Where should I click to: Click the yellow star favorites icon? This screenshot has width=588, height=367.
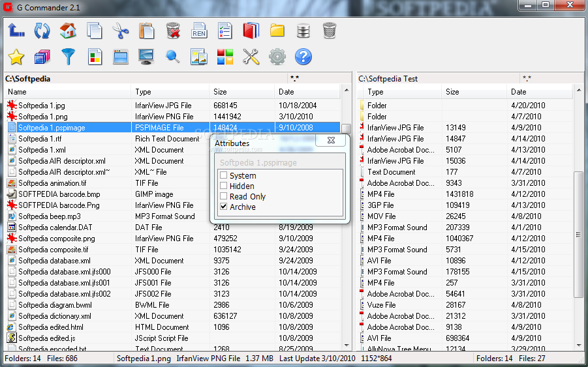click(16, 57)
